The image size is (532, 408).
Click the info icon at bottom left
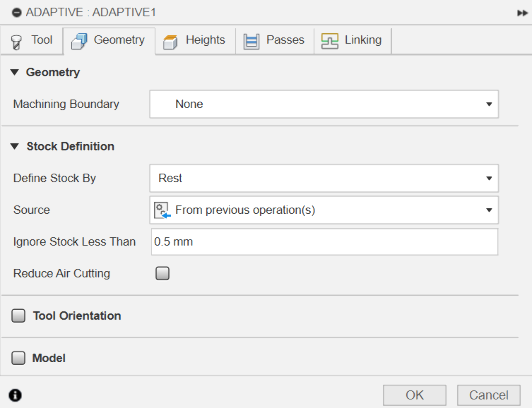point(15,395)
